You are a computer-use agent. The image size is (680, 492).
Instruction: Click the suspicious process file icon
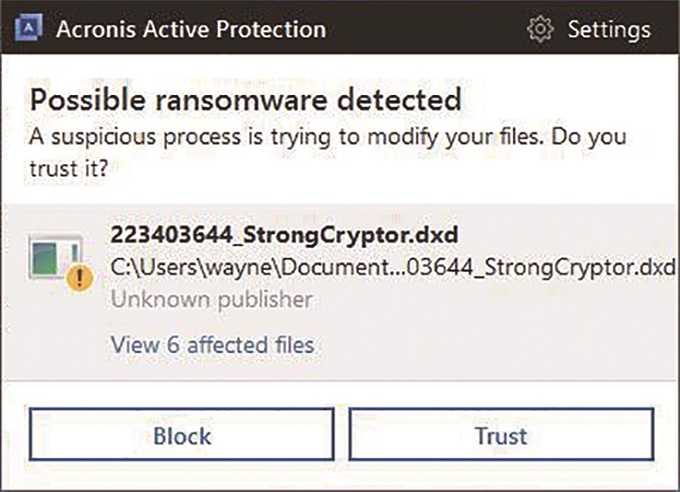tap(56, 256)
